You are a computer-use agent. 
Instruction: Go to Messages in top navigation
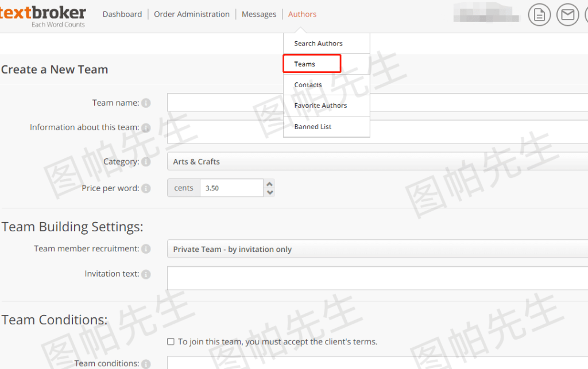(x=259, y=14)
